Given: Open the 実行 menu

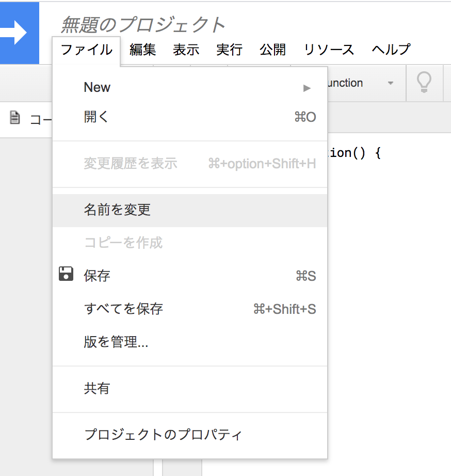Looking at the screenshot, I should click(229, 49).
